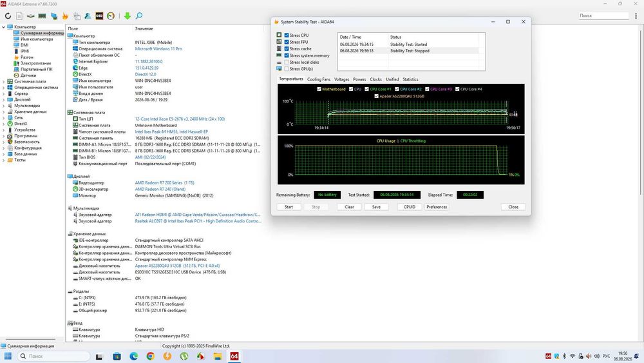This screenshot has width=644, height=363.
Task: Open the Microsoft Windows 11 Pro link
Action: coord(158,48)
